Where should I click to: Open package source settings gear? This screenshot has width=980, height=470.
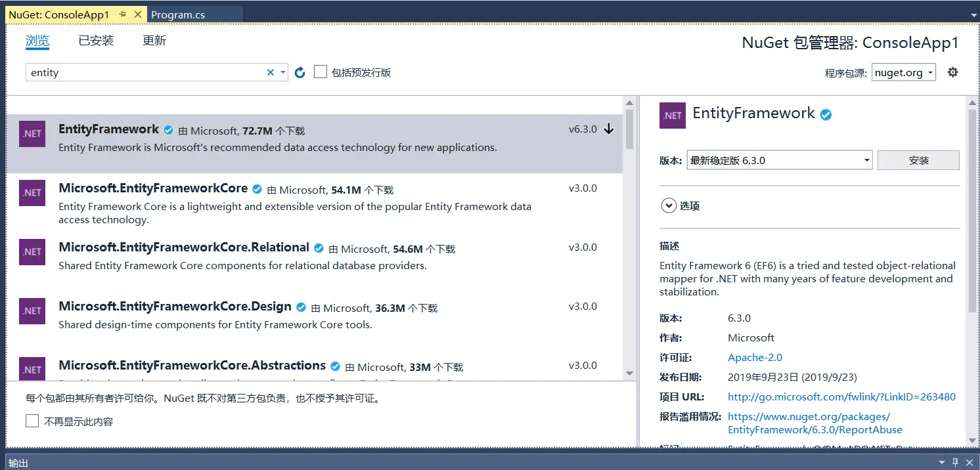[x=953, y=72]
